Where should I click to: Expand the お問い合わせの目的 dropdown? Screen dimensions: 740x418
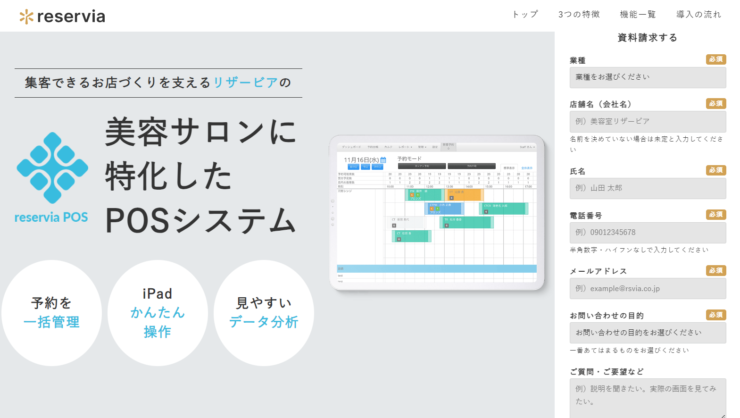(648, 333)
